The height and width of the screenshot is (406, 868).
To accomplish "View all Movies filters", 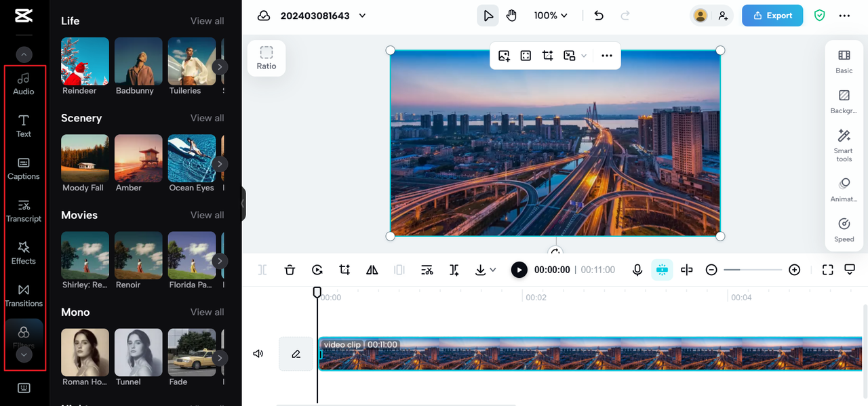I will click(207, 215).
